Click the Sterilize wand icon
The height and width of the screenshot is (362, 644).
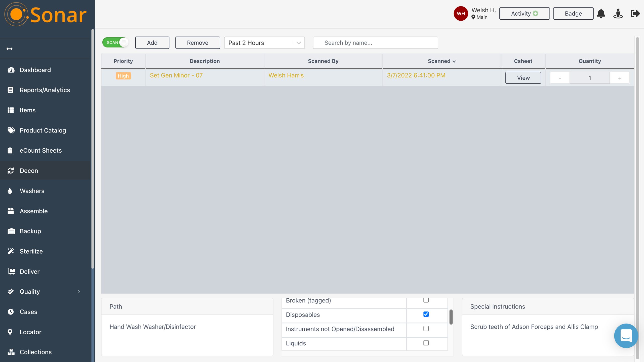coord(11,251)
